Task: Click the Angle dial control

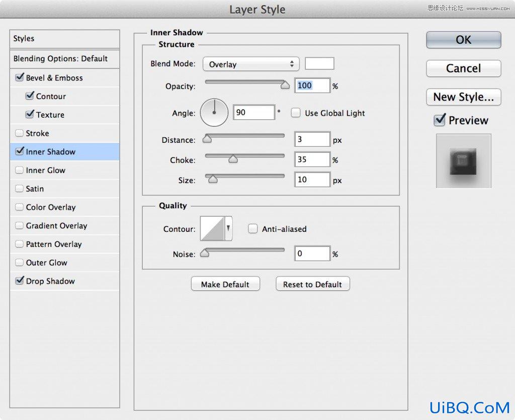Action: click(x=214, y=113)
